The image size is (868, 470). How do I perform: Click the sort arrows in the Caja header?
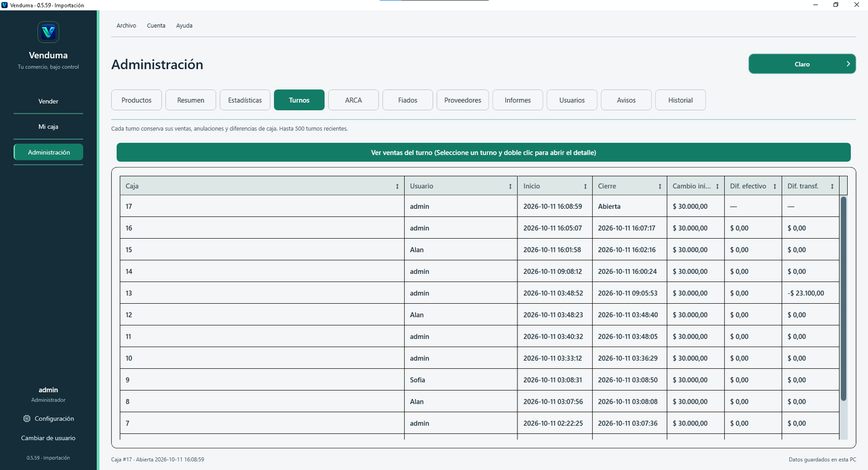(397, 186)
